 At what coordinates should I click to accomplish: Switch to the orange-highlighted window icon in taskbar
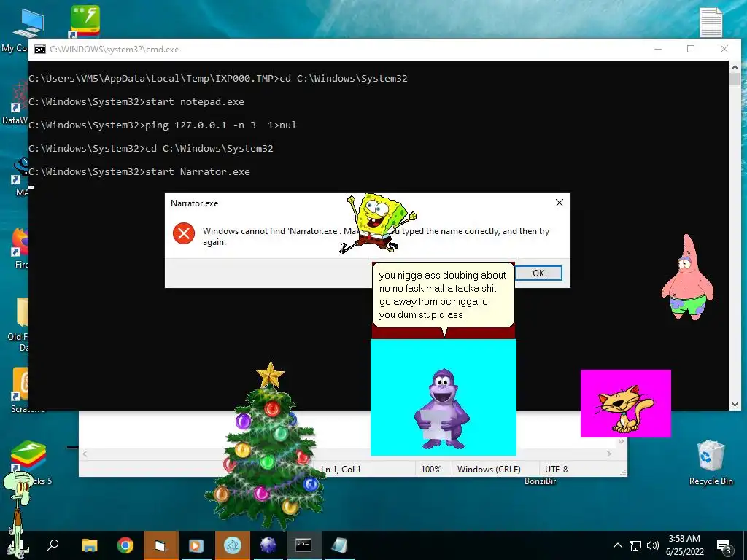(x=160, y=545)
